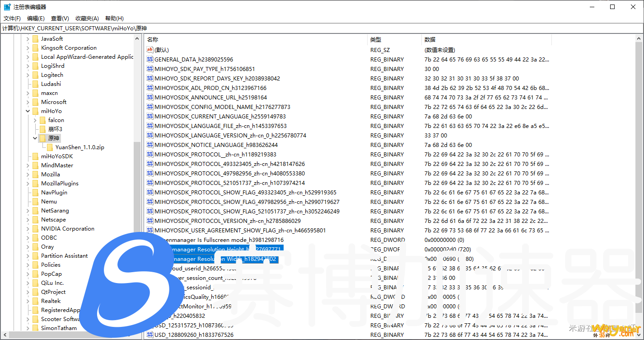Select the icon beside MIHOYO_SDK_PAY_TYPE_h1756106851
644x340 pixels.
coord(150,69)
